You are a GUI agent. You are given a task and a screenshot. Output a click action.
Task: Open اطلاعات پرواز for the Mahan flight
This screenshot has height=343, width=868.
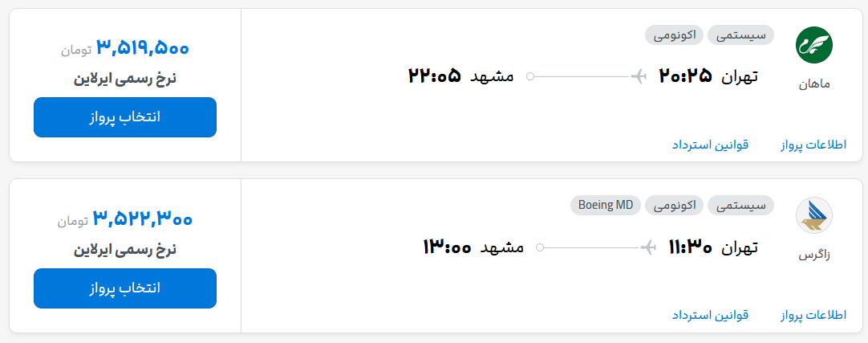[813, 145]
